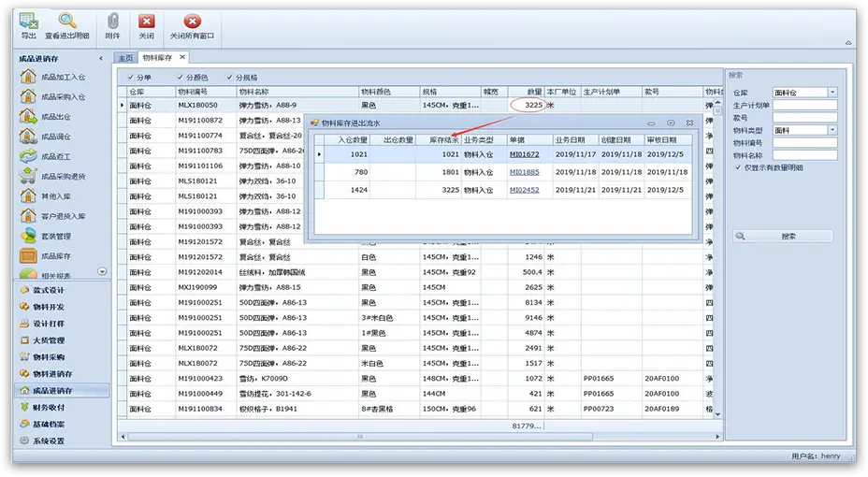The width and height of the screenshot is (868, 477).
Task: Sort by 入仓数量 column header
Action: [x=347, y=140]
